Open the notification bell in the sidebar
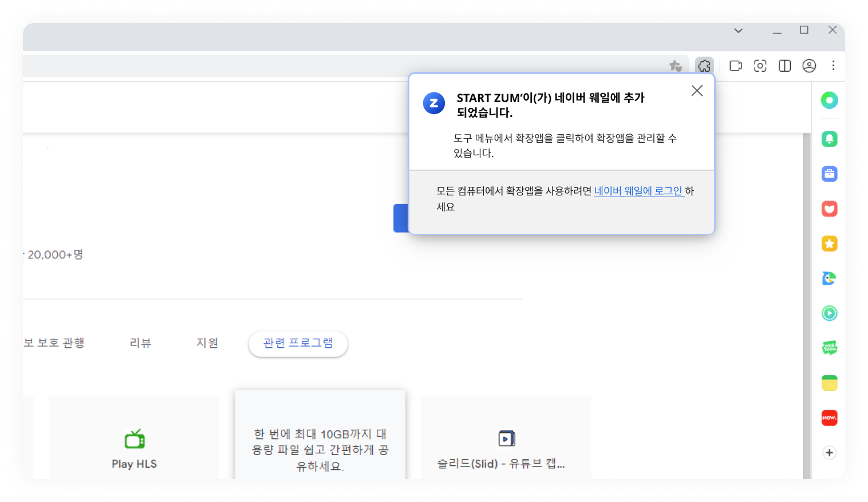Screen dimensions: 868x502 [x=829, y=139]
